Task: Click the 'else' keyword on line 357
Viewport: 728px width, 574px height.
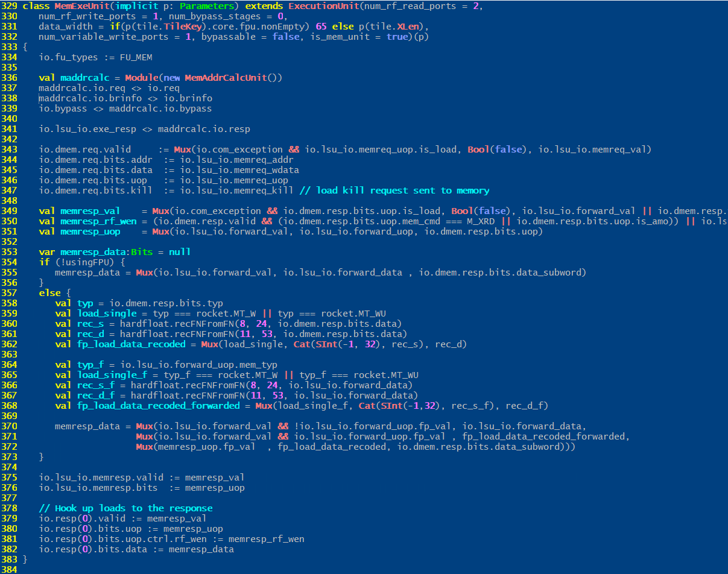Action: tap(49, 293)
